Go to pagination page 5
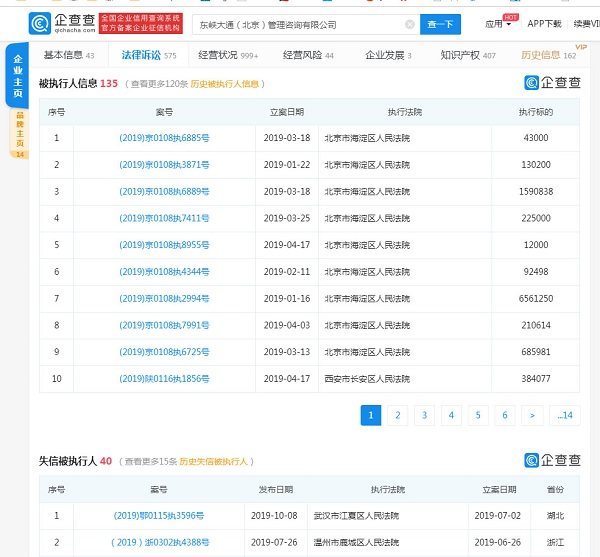Screen dimensions: 600x557 tap(478, 415)
